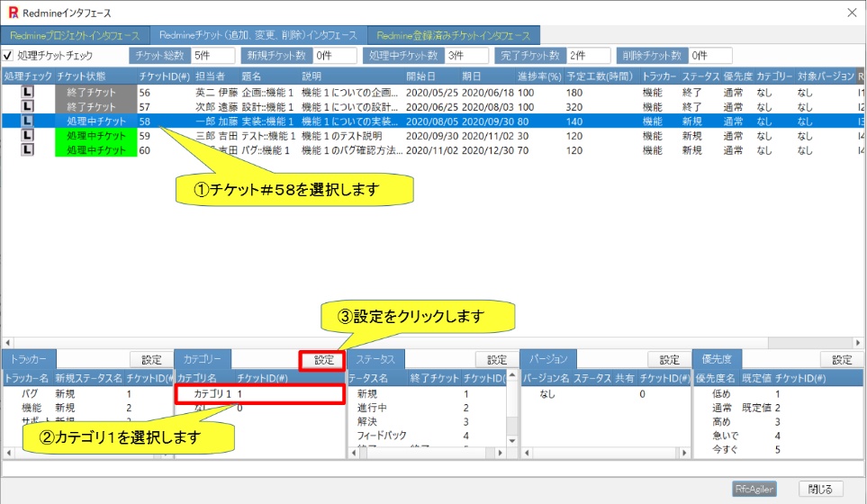Click the チケット総数 value field showing 5件
The image size is (867, 504).
pos(212,56)
